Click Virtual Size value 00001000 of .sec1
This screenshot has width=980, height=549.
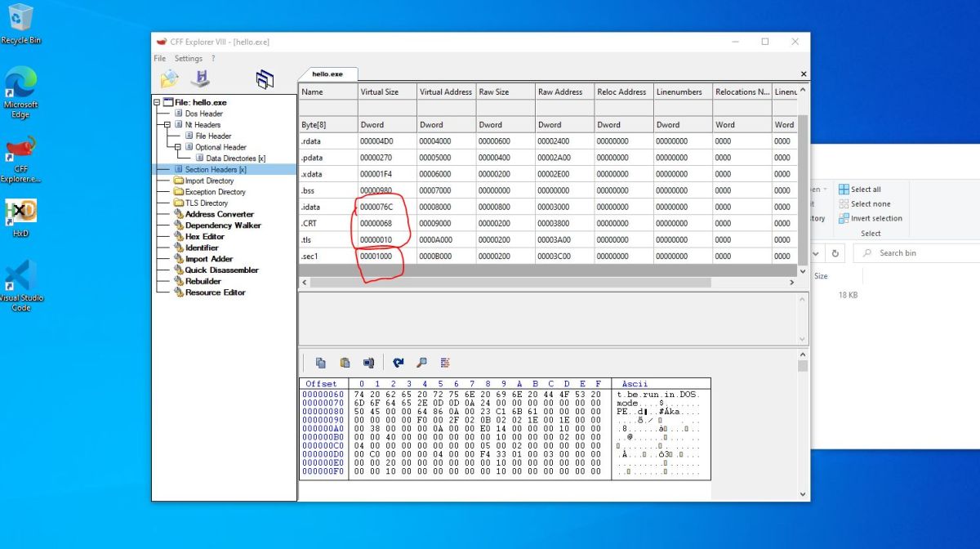[x=387, y=256]
